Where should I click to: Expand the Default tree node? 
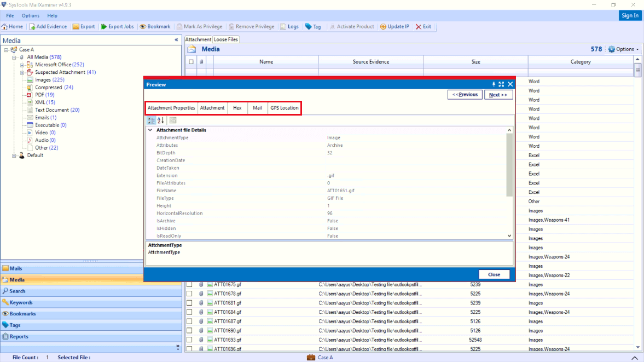coord(14,156)
